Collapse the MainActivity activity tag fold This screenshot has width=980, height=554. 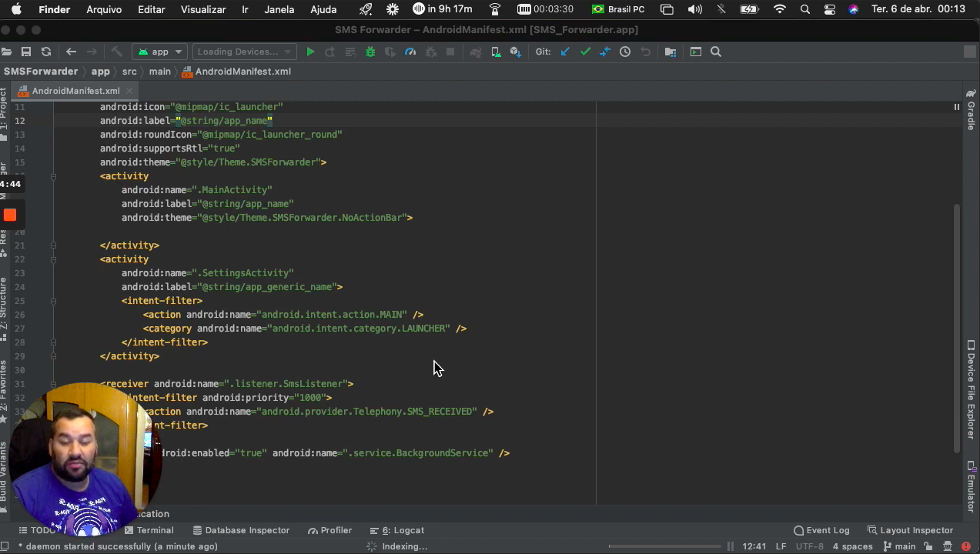point(53,176)
